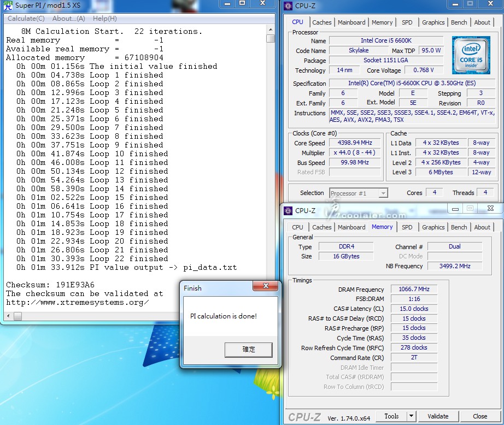Viewport: 504px width, 425px height.
Task: Select the Memory tab in upper CPU-Z window
Action: (x=382, y=22)
